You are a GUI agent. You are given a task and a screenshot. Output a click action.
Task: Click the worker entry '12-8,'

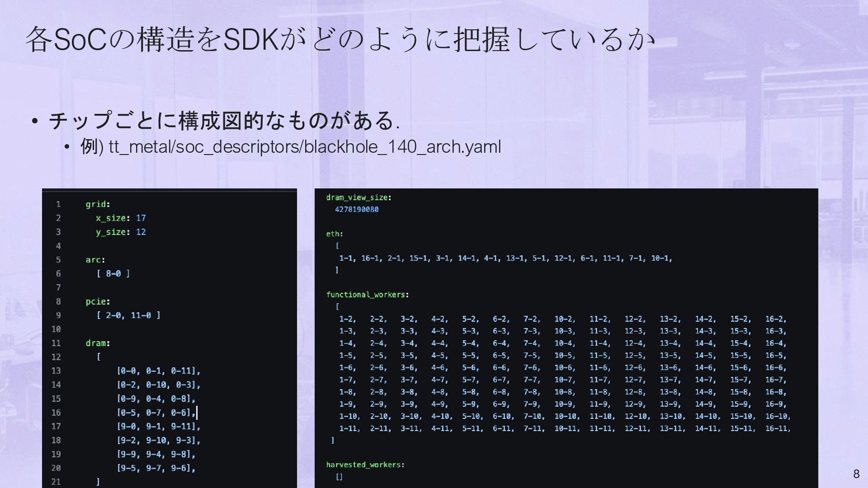[636, 392]
